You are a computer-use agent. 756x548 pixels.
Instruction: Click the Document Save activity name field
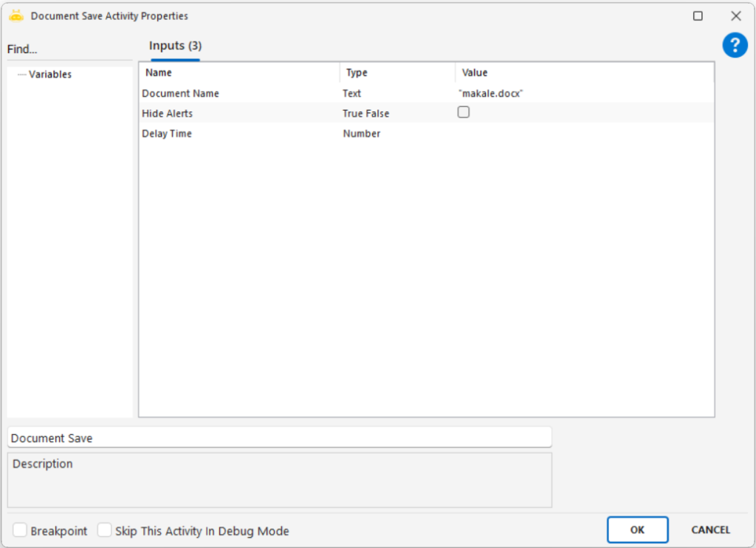tap(279, 438)
